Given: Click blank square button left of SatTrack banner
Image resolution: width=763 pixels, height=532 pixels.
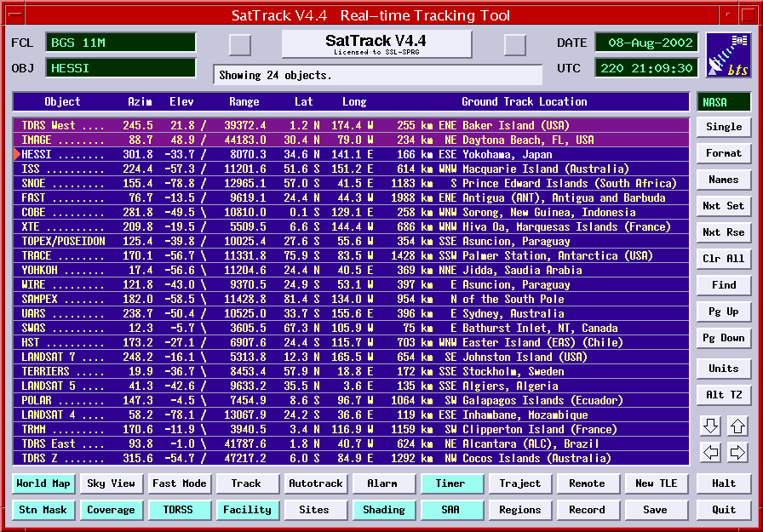Looking at the screenshot, I should pyautogui.click(x=240, y=45).
